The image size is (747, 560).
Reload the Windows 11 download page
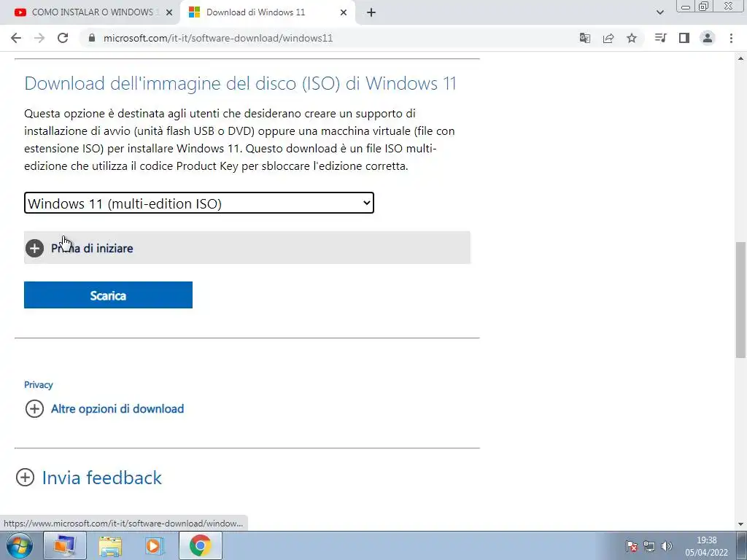[x=63, y=38]
